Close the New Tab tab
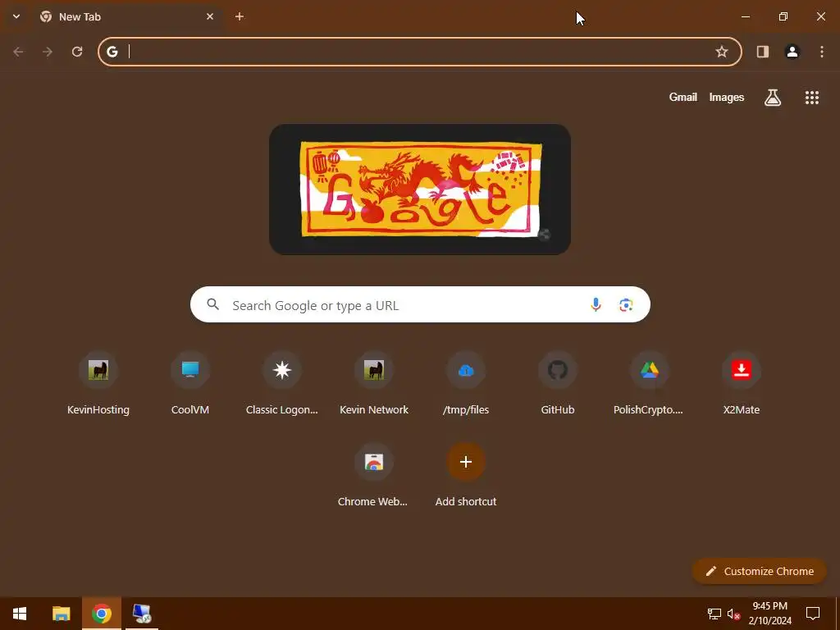Viewport: 840px width, 630px height. pos(210,16)
